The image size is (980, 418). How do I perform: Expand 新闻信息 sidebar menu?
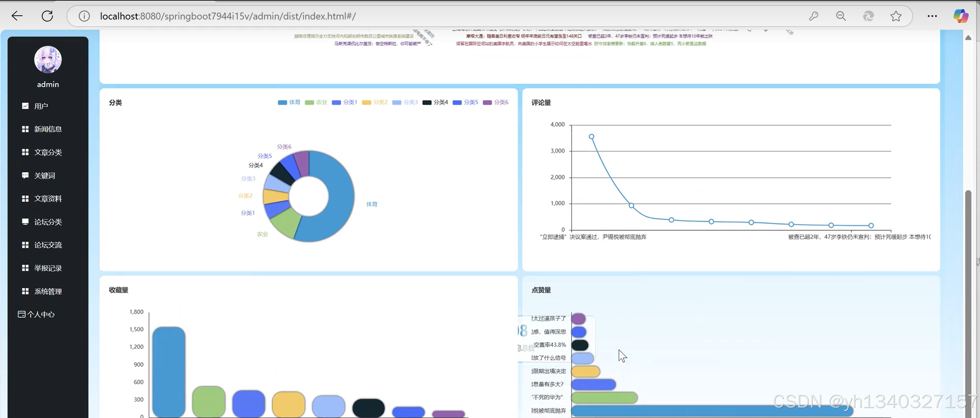click(x=47, y=129)
